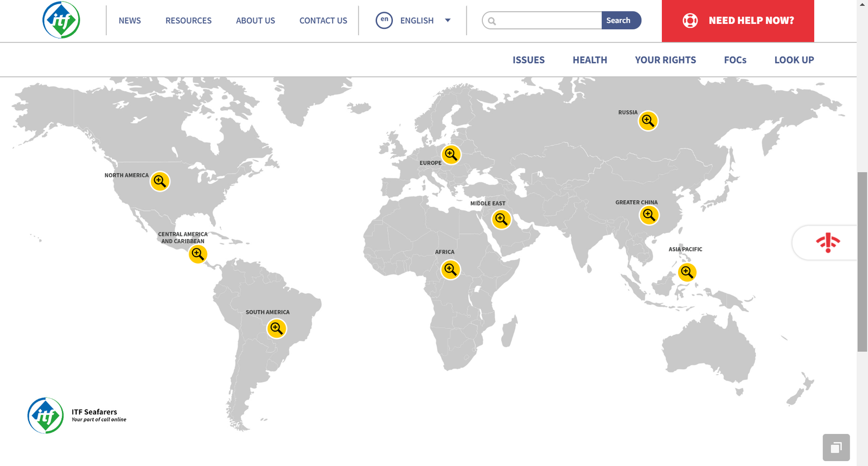The image size is (868, 466).
Task: Click the Europe magnifier marker
Action: point(451,155)
